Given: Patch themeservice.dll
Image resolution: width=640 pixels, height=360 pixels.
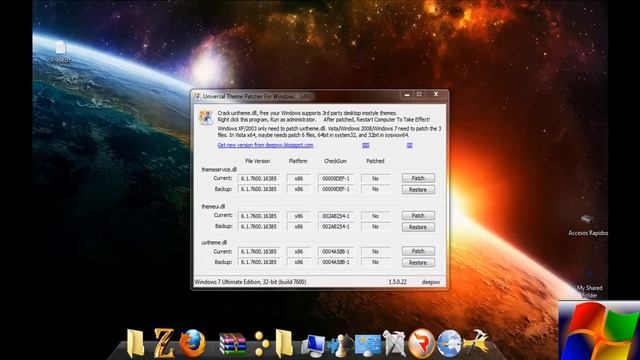Looking at the screenshot, I should [418, 178].
